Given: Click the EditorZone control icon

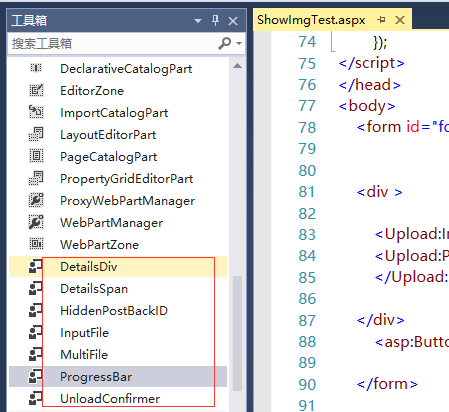Looking at the screenshot, I should pyautogui.click(x=36, y=90).
